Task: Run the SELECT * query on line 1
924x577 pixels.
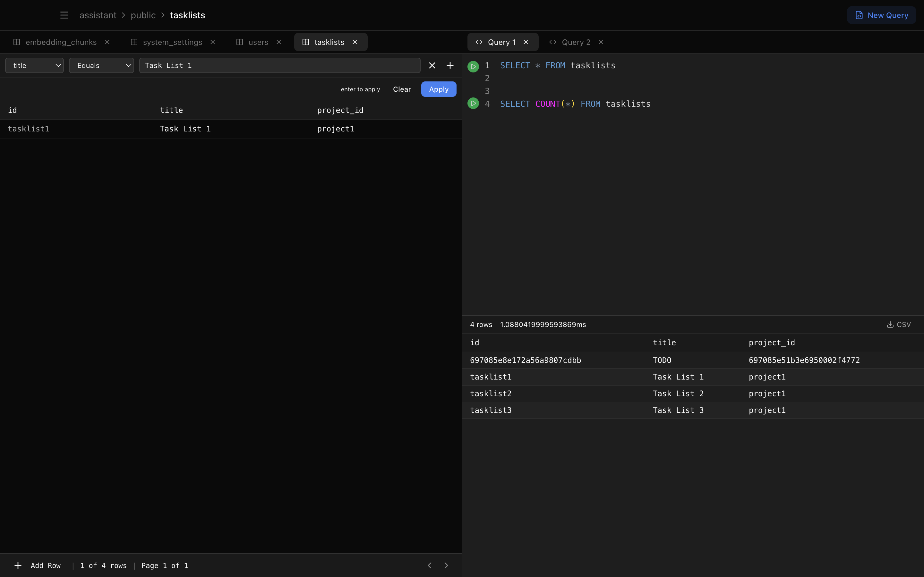Action: pyautogui.click(x=473, y=66)
